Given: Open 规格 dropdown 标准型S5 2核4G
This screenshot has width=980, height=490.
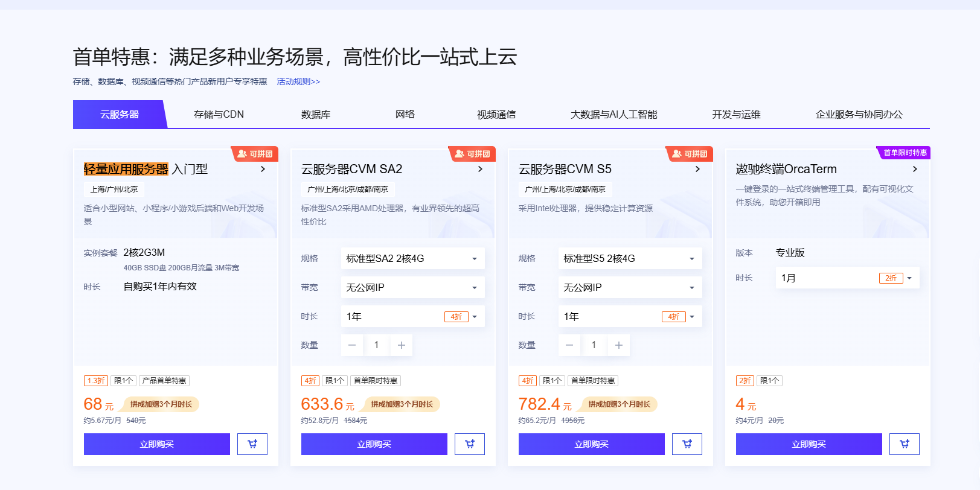Looking at the screenshot, I should [630, 258].
